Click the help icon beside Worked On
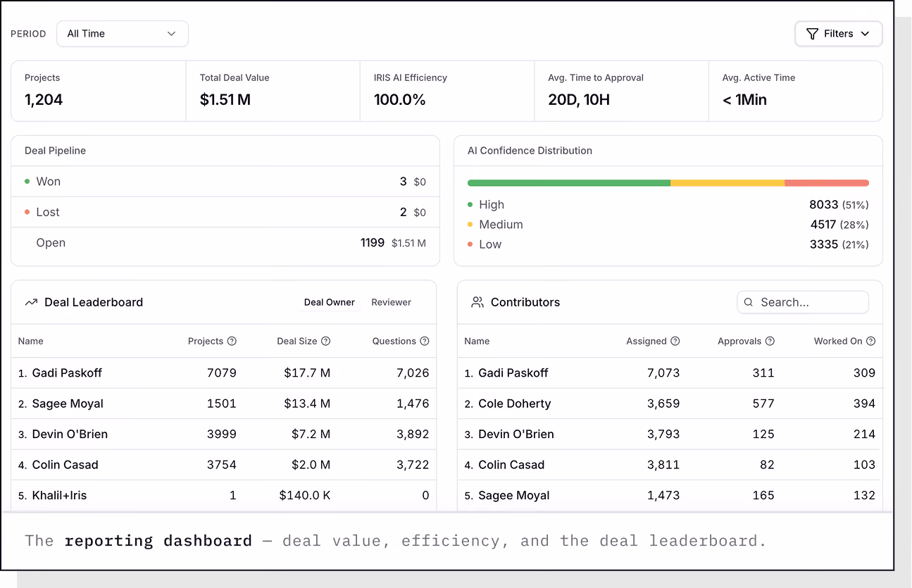912x588 pixels. click(870, 341)
